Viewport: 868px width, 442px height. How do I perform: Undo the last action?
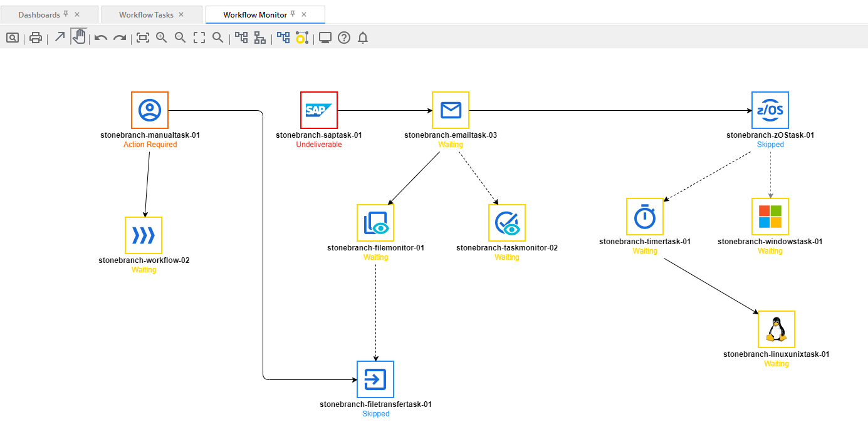click(x=101, y=38)
